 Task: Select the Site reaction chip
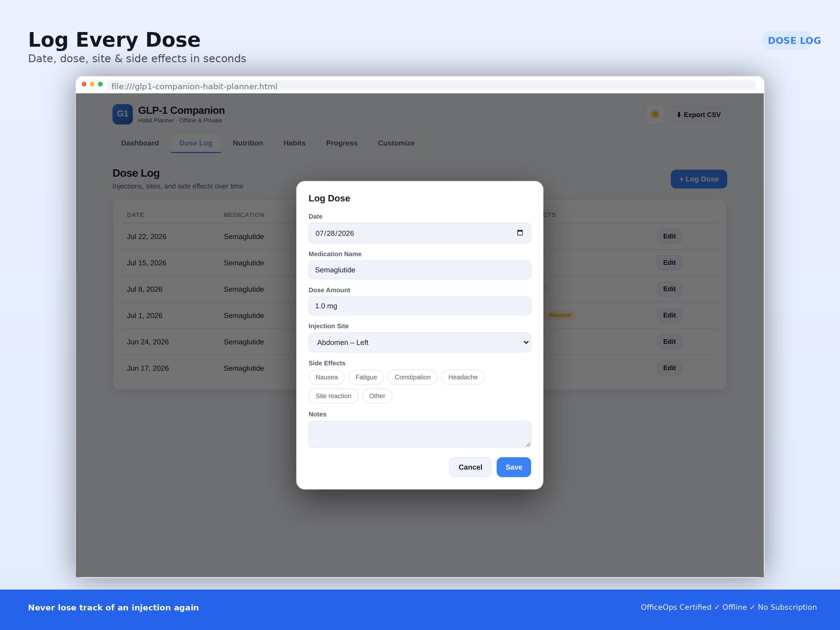334,396
